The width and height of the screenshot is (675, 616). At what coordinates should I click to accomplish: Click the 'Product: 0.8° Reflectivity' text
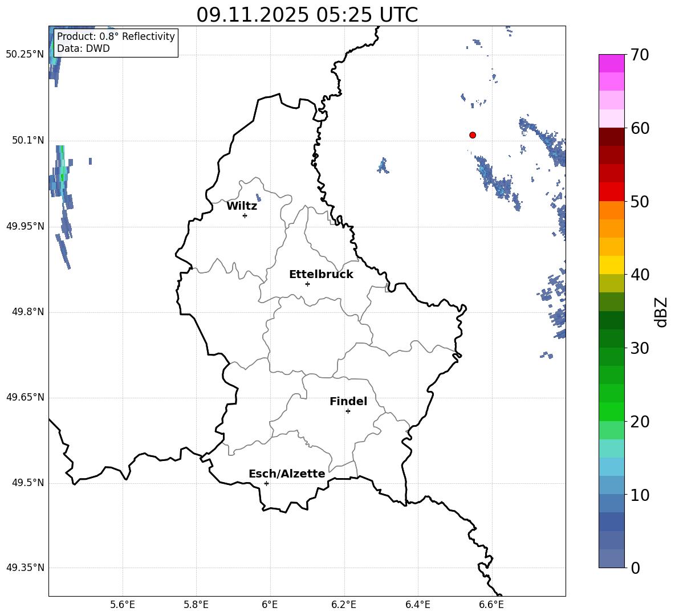tap(116, 36)
